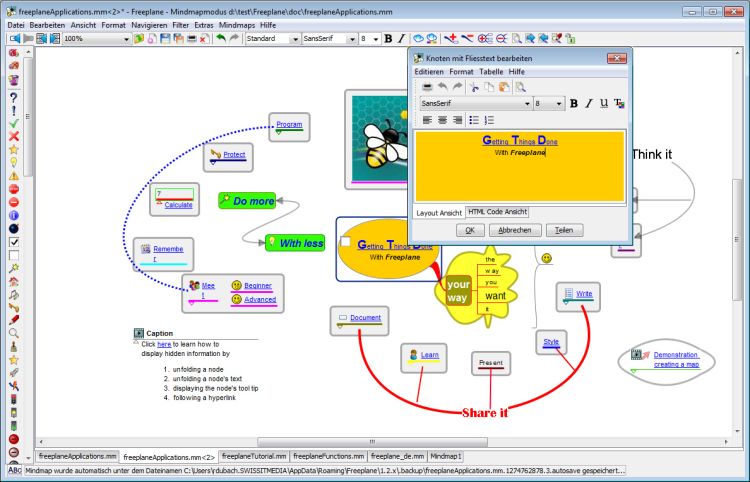Switch to HTML Code Ansicht tab
Image resolution: width=750 pixels, height=482 pixels.
[x=497, y=212]
